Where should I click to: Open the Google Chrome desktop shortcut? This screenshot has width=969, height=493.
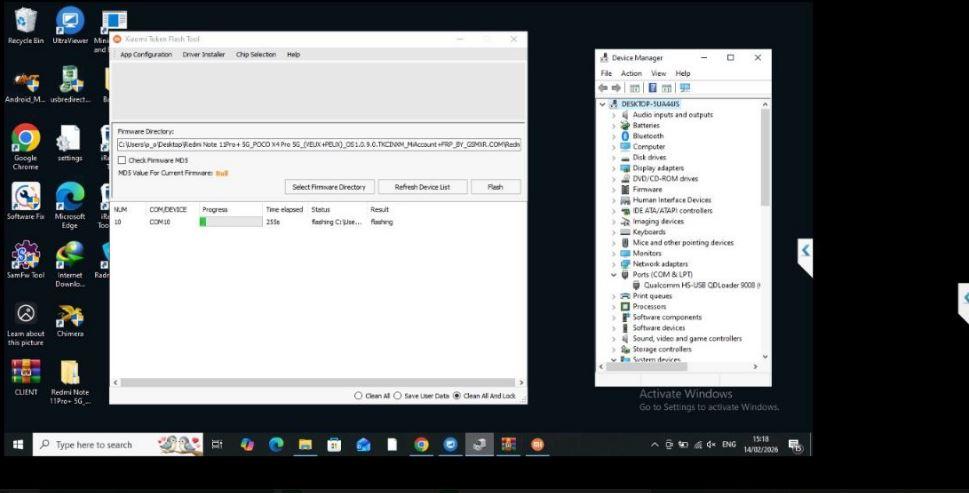click(25, 138)
